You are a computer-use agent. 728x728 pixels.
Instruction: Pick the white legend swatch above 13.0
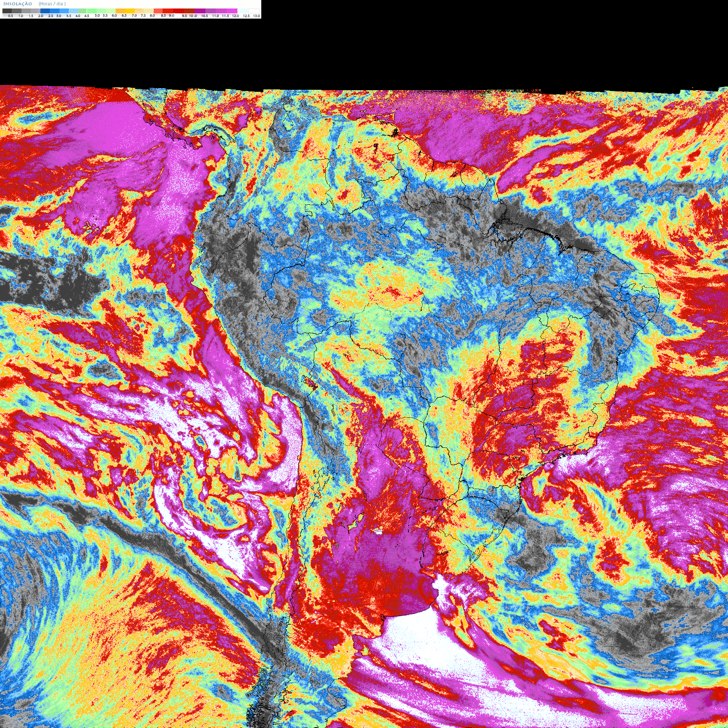click(x=254, y=11)
